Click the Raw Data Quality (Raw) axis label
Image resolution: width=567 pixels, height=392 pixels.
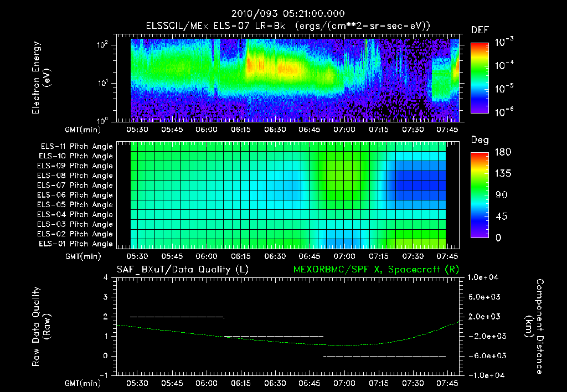point(41,327)
